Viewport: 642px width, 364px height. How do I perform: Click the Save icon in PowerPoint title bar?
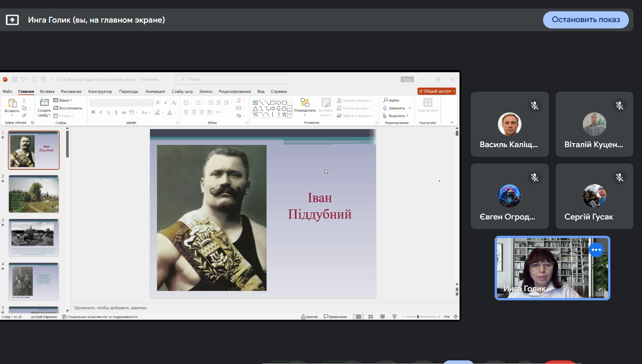[15, 79]
